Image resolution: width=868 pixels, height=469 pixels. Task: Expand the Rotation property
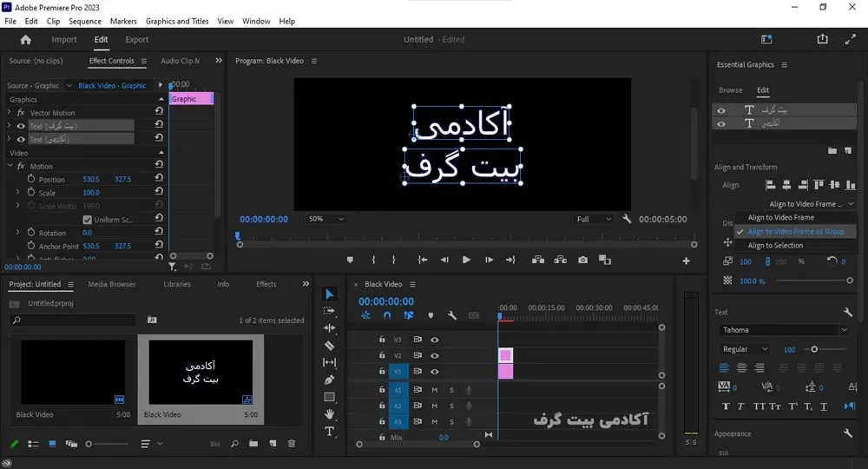(x=17, y=232)
